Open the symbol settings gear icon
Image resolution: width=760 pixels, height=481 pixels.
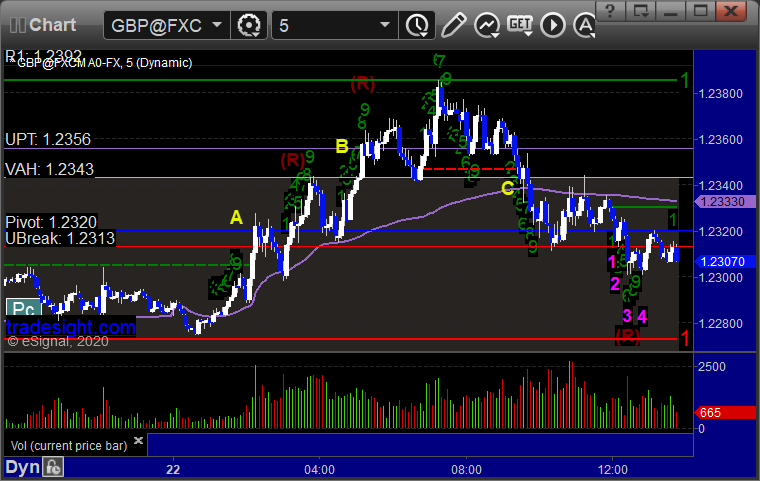249,25
